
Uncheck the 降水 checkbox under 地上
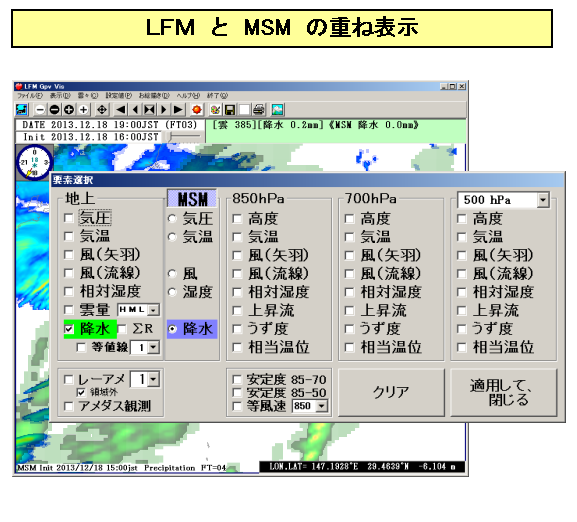coord(69,329)
